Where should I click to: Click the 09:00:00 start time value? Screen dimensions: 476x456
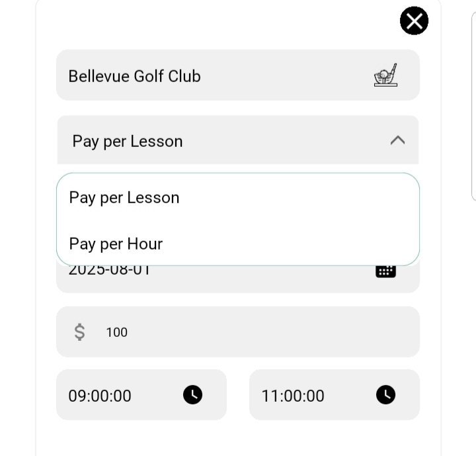pos(100,396)
